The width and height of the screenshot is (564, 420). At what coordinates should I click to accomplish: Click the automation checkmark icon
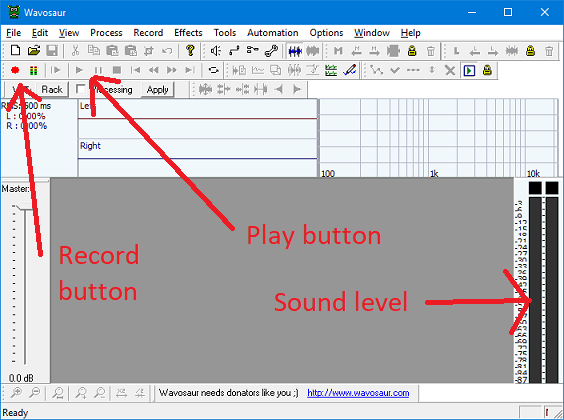(x=395, y=70)
